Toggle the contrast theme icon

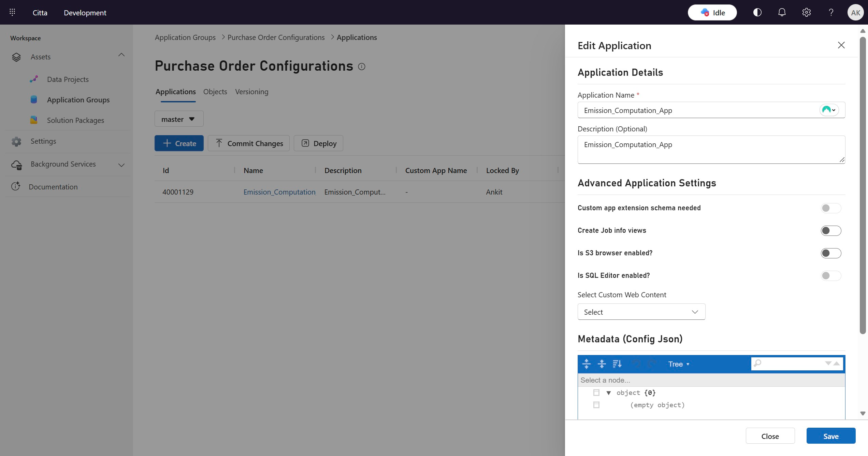(757, 13)
